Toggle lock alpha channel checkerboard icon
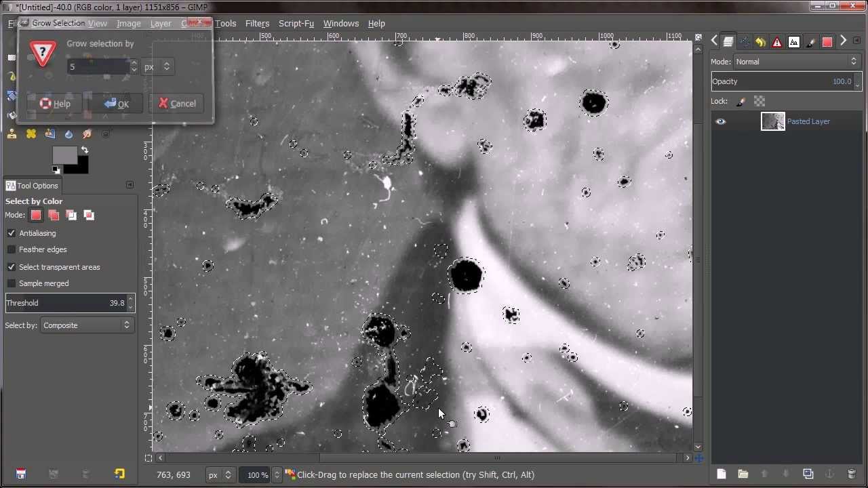The width and height of the screenshot is (868, 488). click(x=759, y=101)
